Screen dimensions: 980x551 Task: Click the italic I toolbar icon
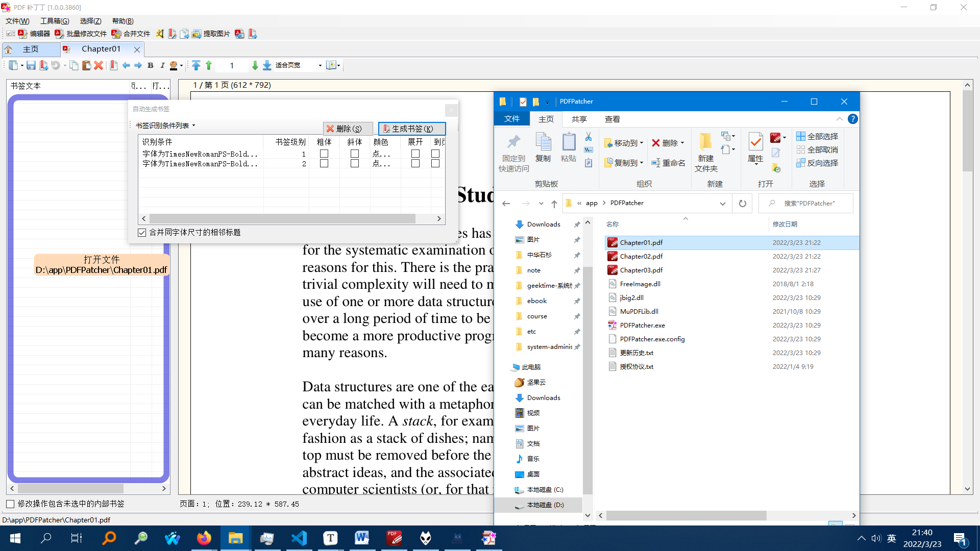(x=162, y=65)
